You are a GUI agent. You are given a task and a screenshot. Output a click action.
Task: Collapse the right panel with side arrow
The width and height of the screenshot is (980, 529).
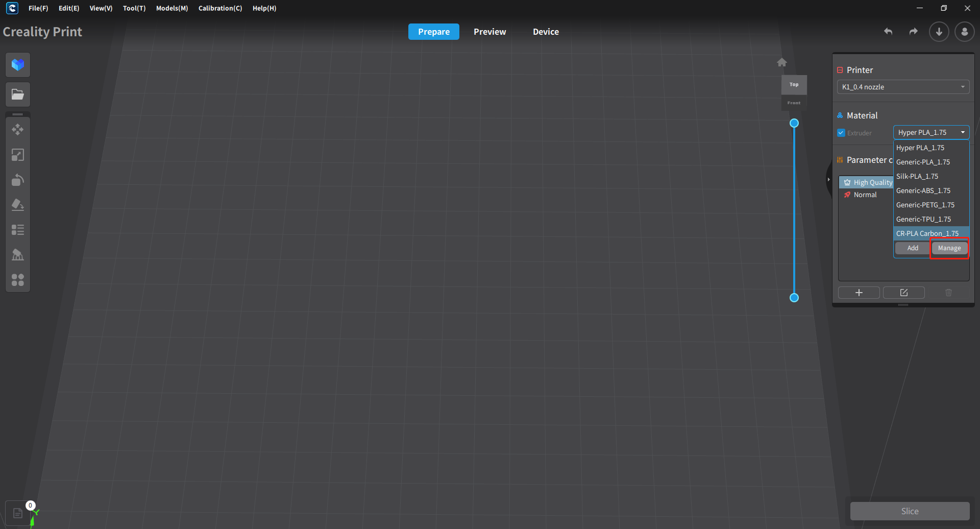(x=828, y=180)
